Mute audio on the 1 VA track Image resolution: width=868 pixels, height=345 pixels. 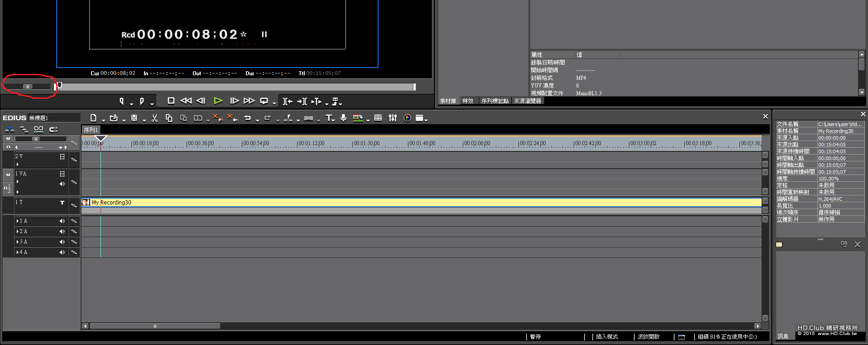62,184
